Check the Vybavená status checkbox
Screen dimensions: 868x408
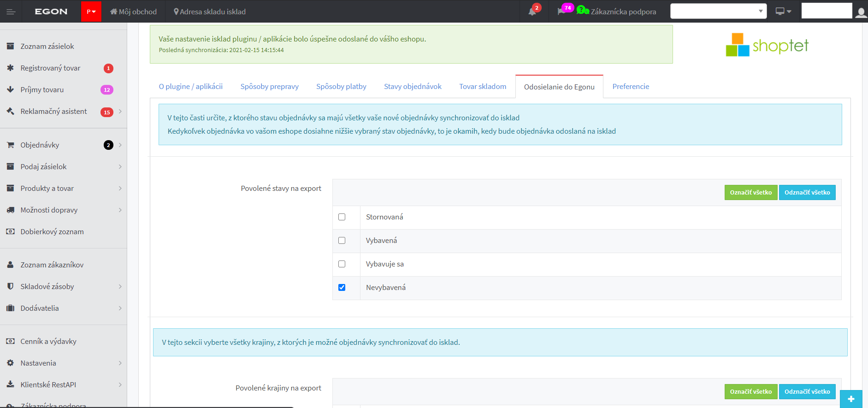click(x=342, y=240)
